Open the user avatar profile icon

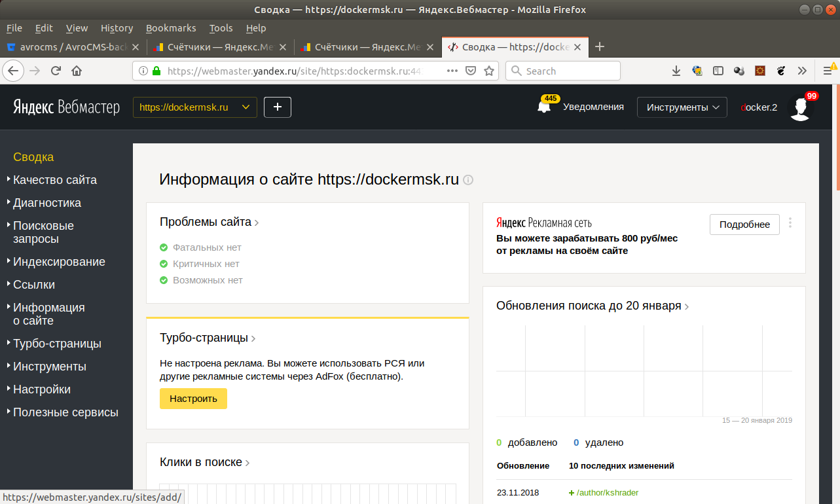point(801,107)
